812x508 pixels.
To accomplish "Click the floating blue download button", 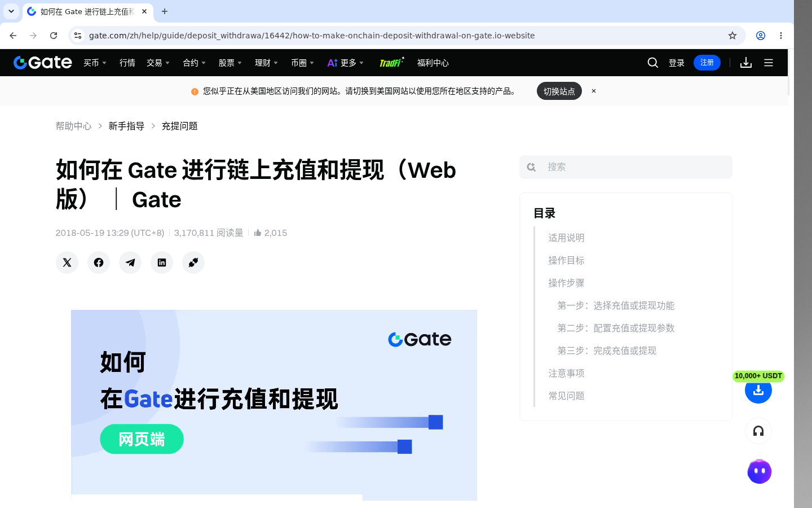I will point(758,390).
